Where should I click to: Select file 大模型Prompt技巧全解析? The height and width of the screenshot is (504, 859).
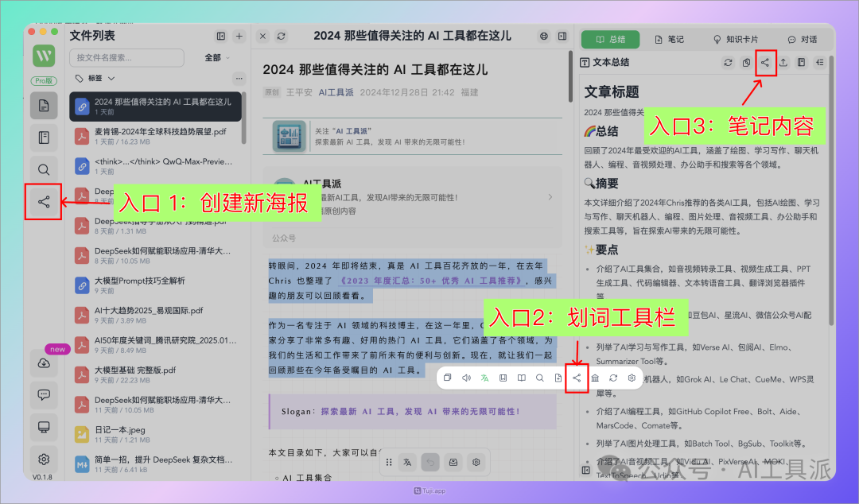pos(156,285)
